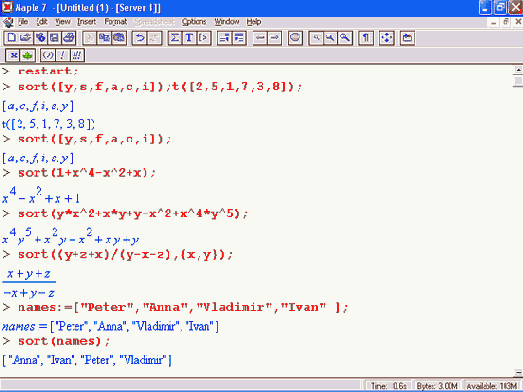Viewport: 523px width, 392px height.
Task: Click output t([2, 5, 1, 7, 3, 8]);
Action: [x=48, y=124]
